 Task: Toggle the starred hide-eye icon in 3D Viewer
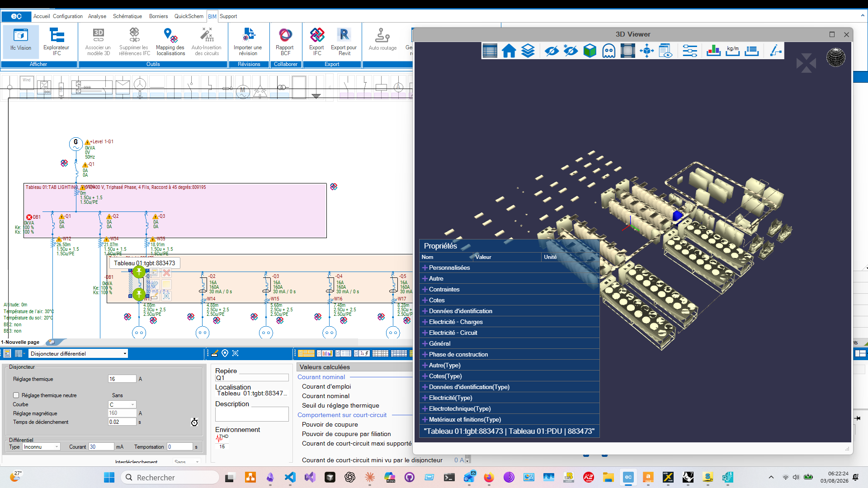coord(571,51)
